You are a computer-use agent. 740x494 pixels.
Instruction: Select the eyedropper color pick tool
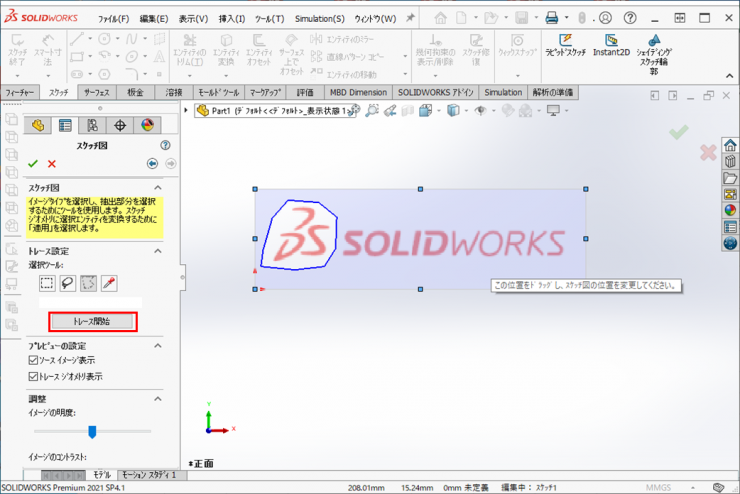109,283
